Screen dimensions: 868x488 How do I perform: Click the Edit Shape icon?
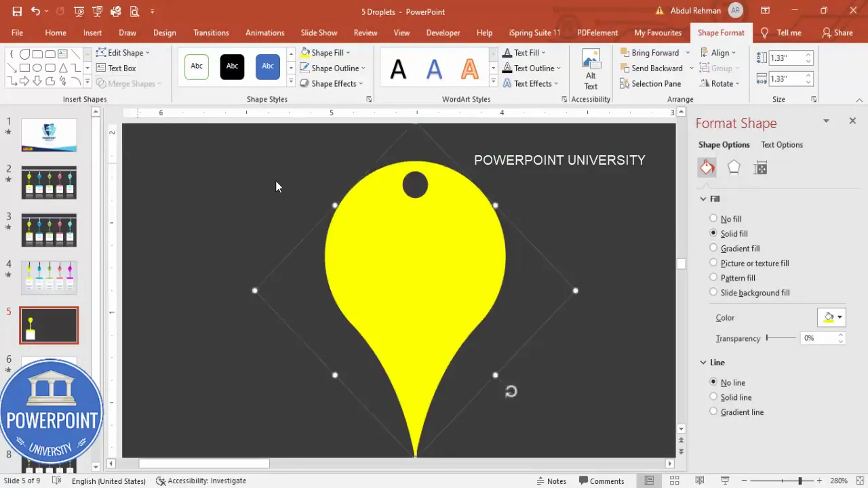tap(101, 52)
